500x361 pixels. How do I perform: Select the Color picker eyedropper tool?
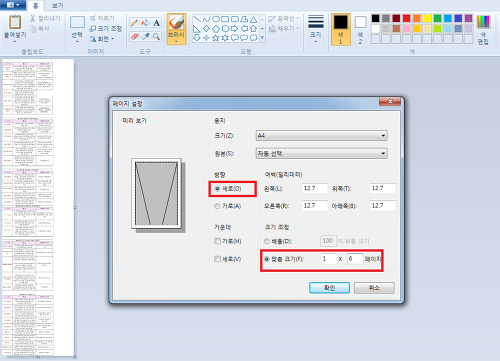coord(145,36)
